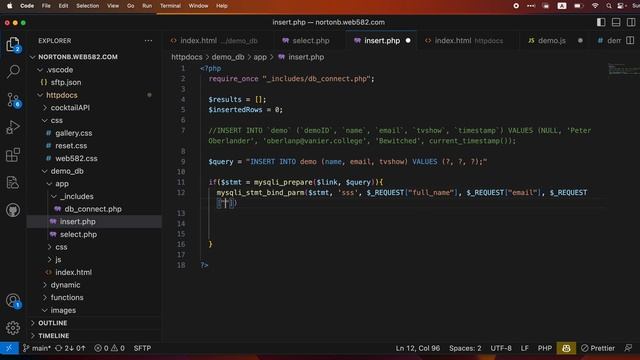Screen dimensions: 640x360
Task: Open the GitHub view in activity bar
Action: (13, 210)
